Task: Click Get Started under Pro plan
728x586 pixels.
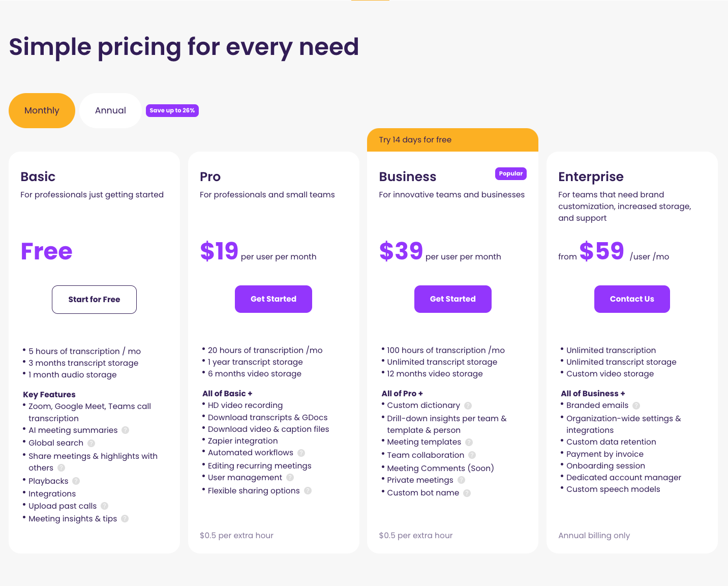Action: (x=274, y=299)
